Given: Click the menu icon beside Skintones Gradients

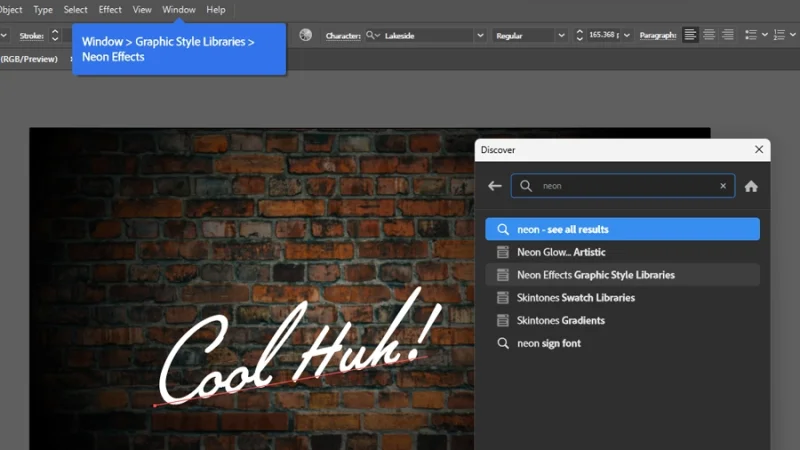Looking at the screenshot, I should 503,320.
